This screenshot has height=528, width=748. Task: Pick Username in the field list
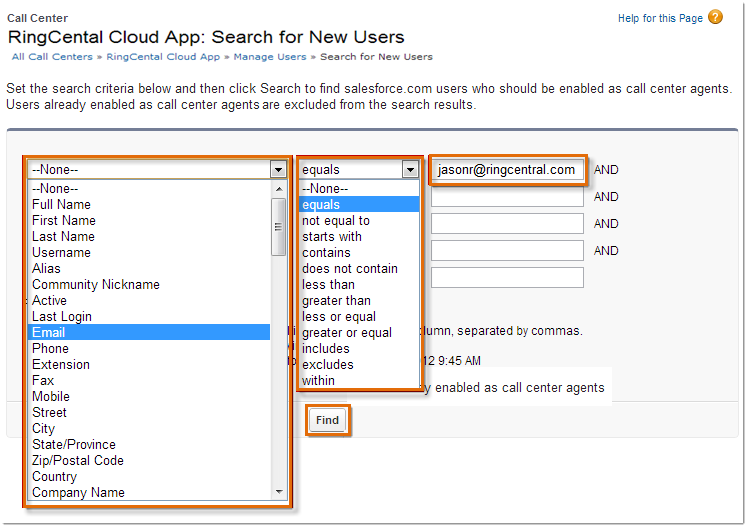(x=149, y=252)
